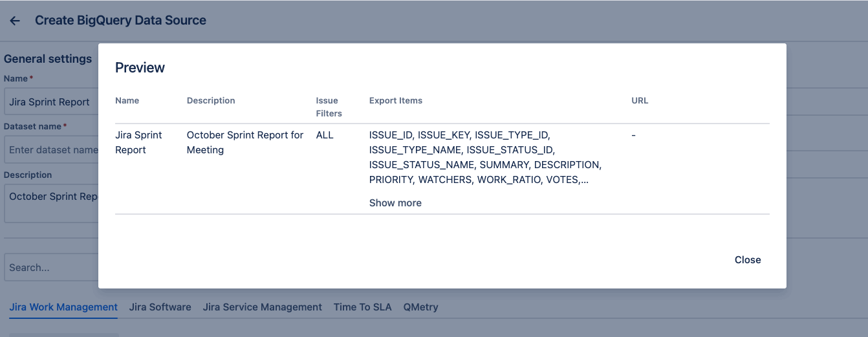
Task: Click the Description text area
Action: click(x=52, y=203)
